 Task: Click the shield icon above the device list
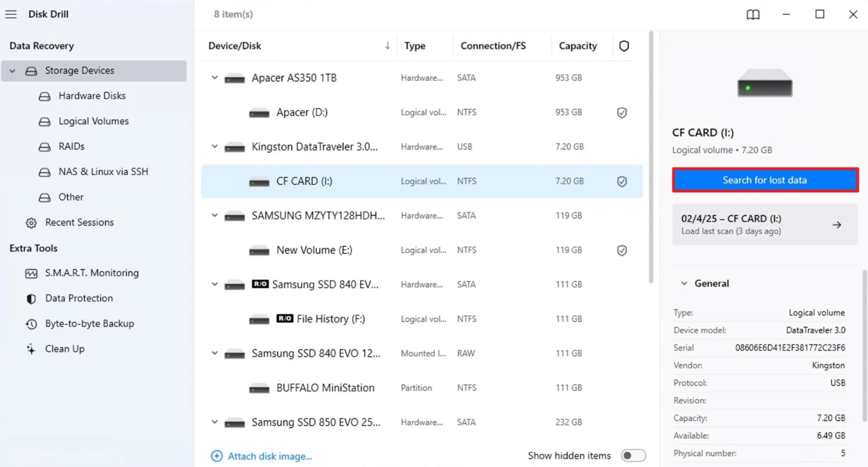click(624, 46)
